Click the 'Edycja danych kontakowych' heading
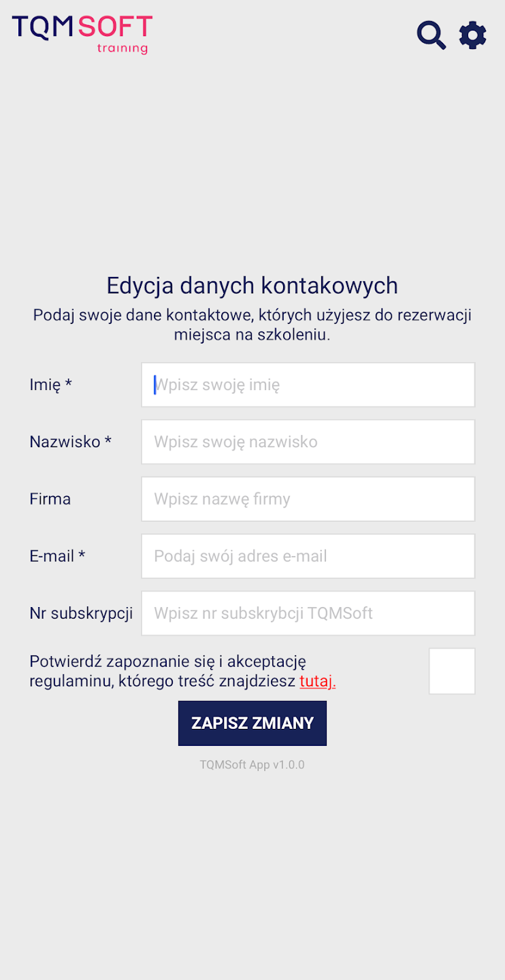 tap(253, 285)
